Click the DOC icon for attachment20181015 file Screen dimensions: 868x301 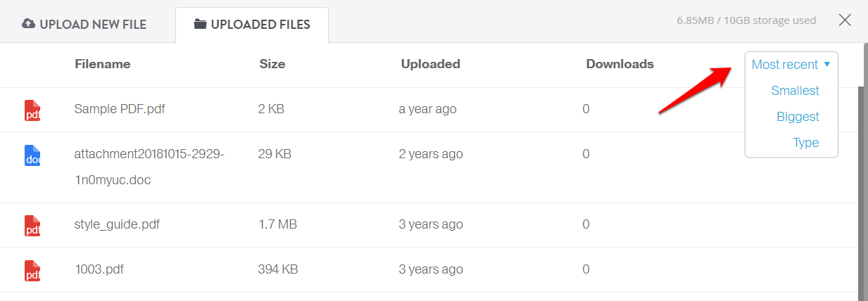pos(32,155)
